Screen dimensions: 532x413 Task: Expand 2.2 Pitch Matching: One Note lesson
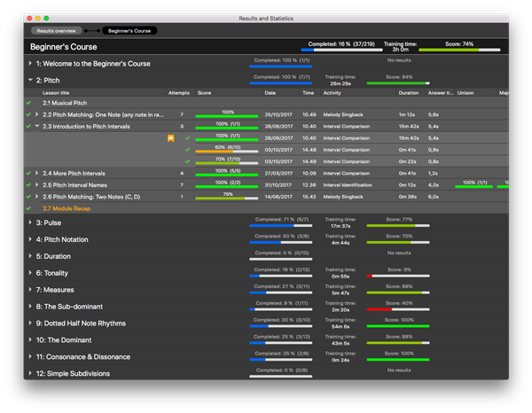[36, 115]
